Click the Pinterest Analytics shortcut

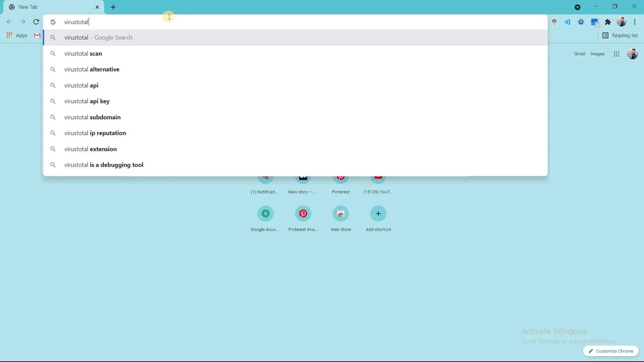(x=303, y=214)
